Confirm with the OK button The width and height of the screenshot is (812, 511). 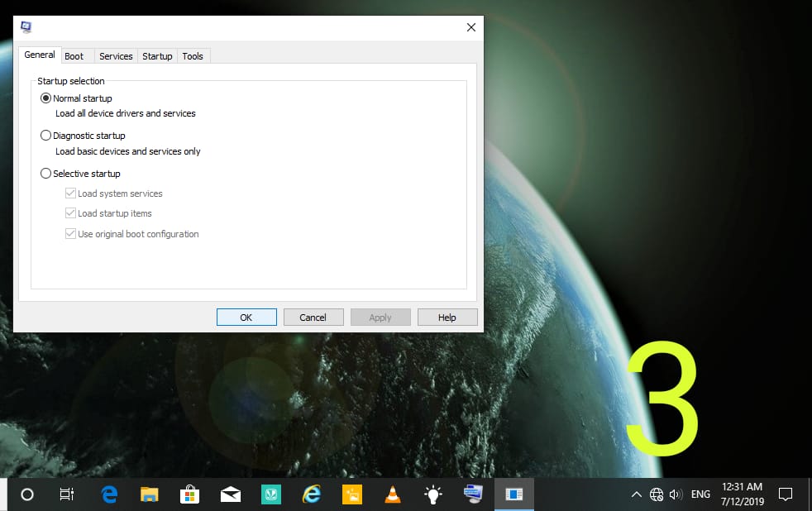click(x=246, y=318)
